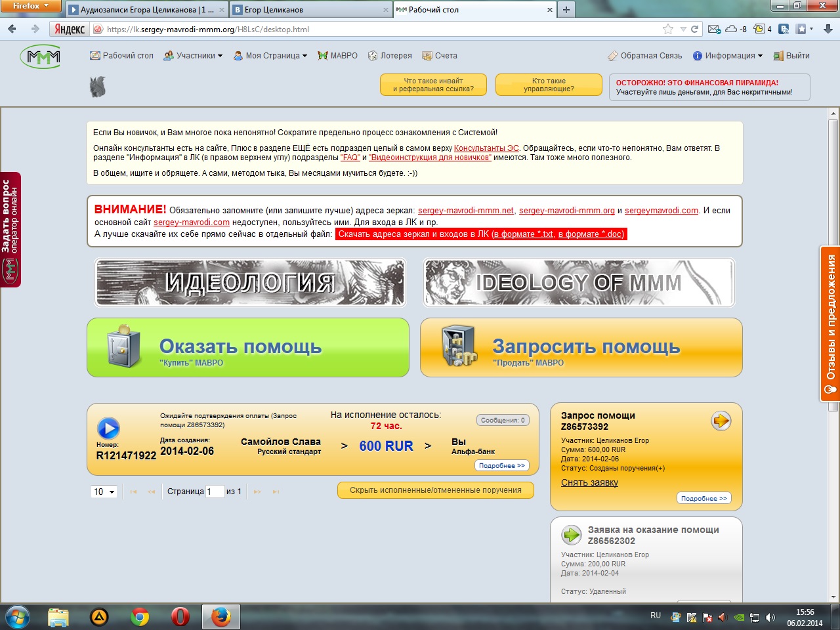Click the mail envelope toolbar icon
This screenshot has height=630, width=840.
click(x=714, y=29)
